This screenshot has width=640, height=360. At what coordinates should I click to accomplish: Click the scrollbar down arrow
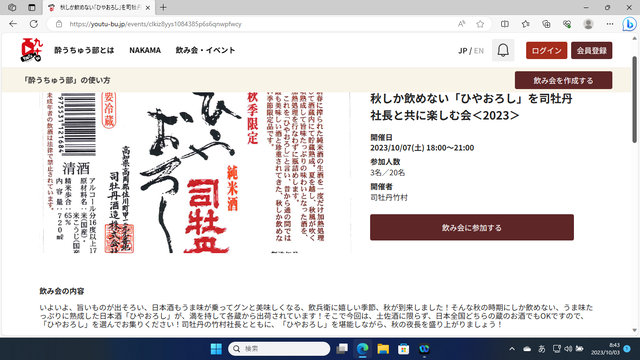(x=634, y=330)
